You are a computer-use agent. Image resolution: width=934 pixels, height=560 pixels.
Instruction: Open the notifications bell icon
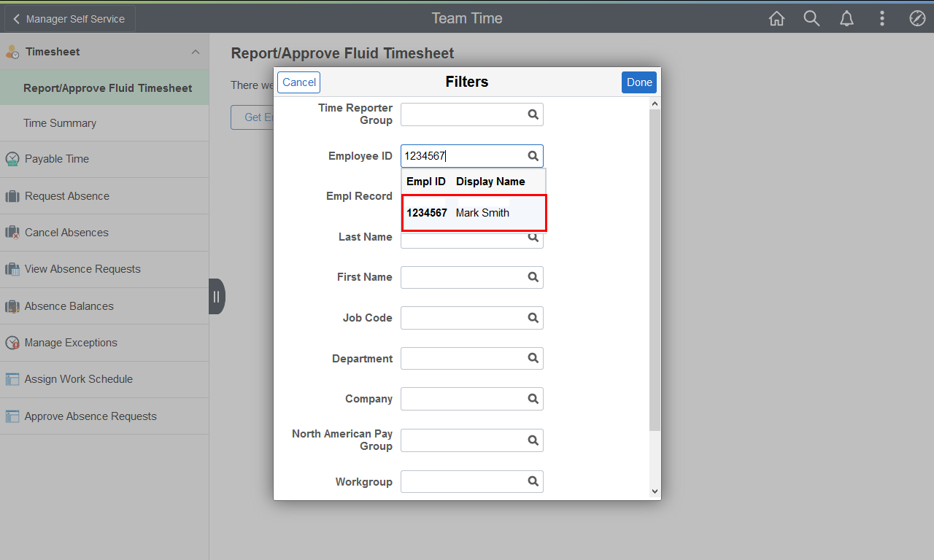tap(846, 18)
